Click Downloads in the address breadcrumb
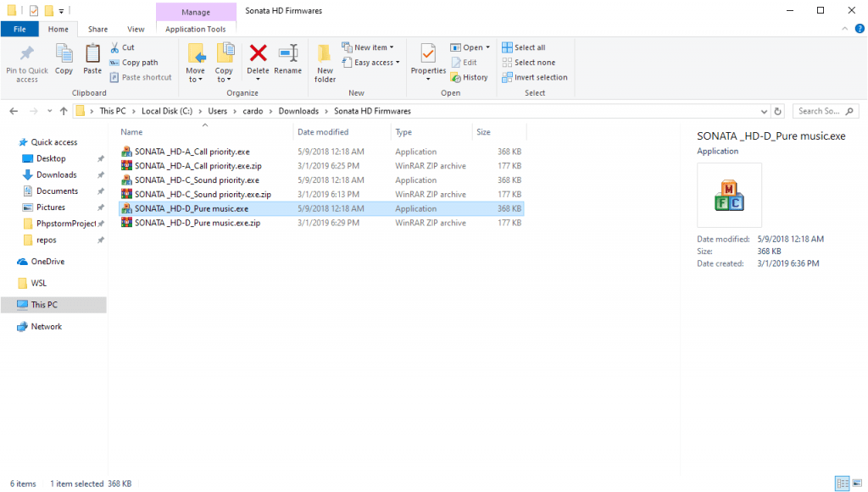Image resolution: width=868 pixels, height=492 pixels. point(298,111)
